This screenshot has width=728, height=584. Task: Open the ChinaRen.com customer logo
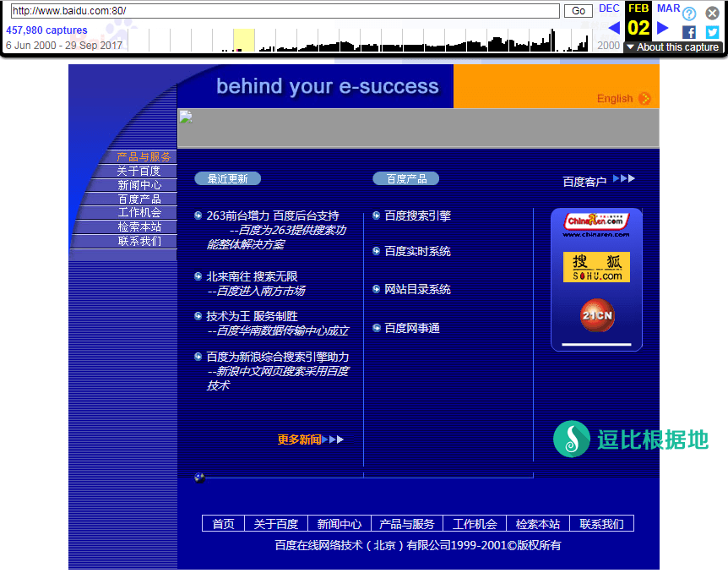[x=596, y=223]
